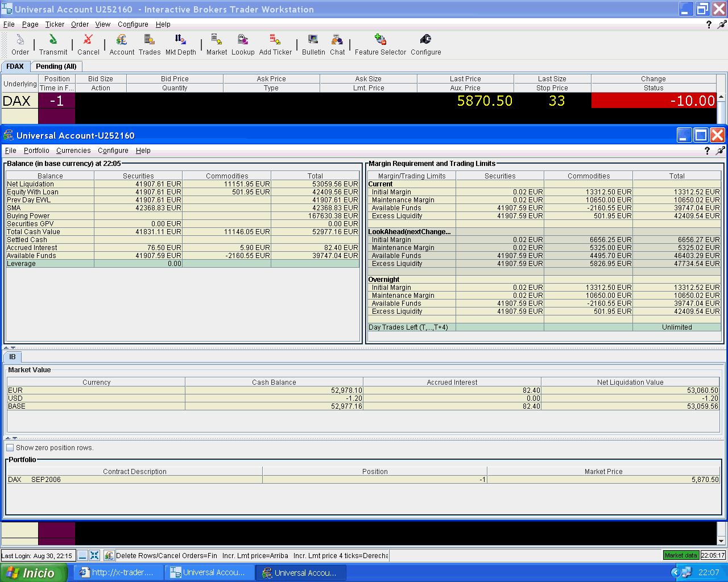Click the minimize-all icon in status bar
This screenshot has width=728, height=582.
tap(82, 555)
